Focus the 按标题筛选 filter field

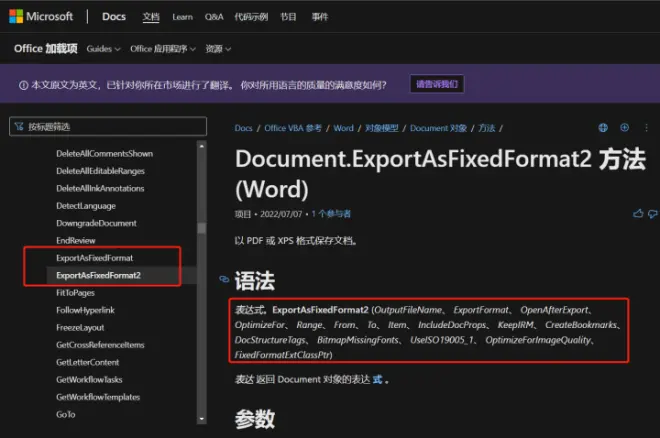[x=108, y=126]
